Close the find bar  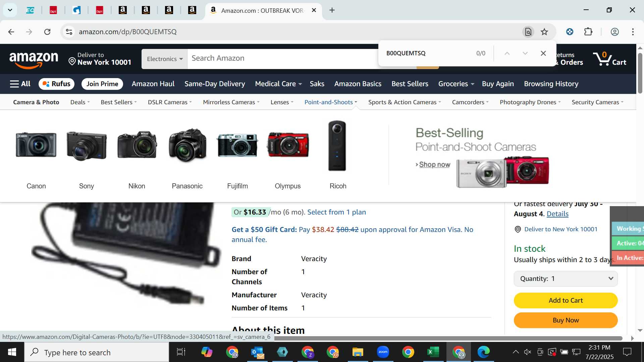543,53
